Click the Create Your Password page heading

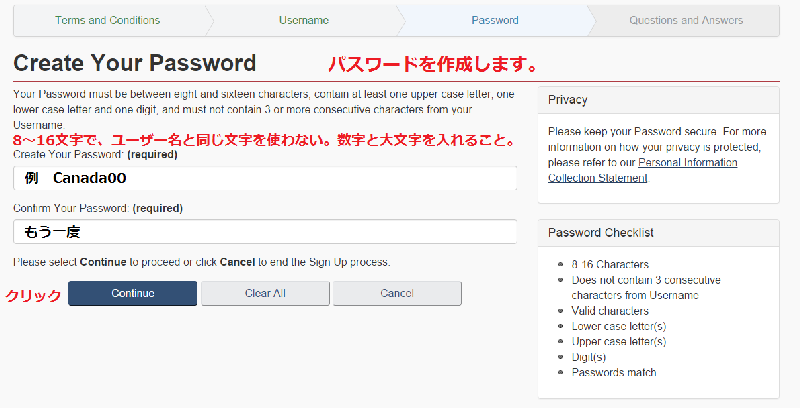[x=135, y=63]
